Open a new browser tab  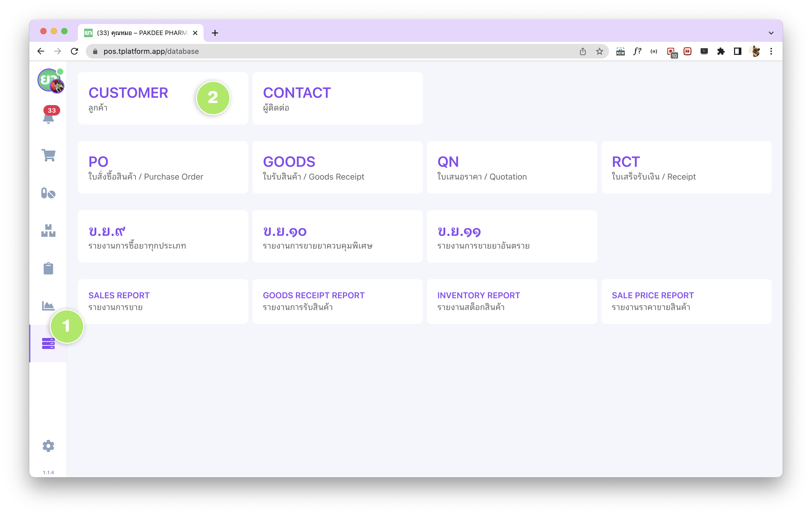215,33
